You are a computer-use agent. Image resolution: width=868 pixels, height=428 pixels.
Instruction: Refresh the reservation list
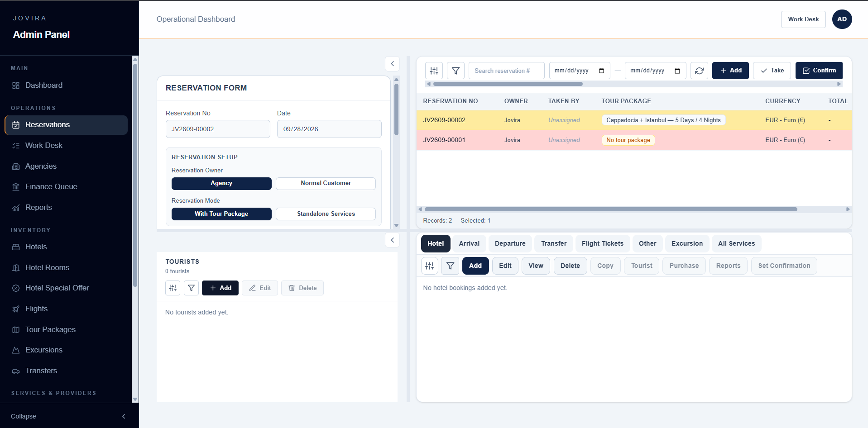(x=699, y=71)
